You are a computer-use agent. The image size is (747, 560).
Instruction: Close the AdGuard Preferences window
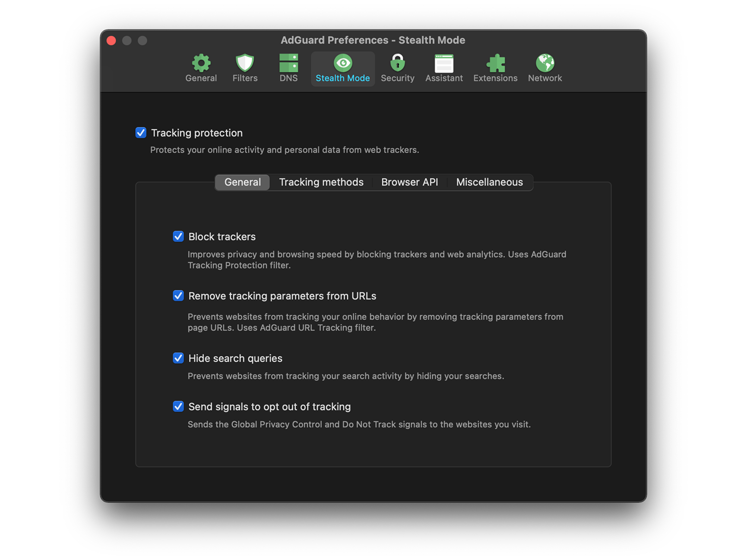pyautogui.click(x=111, y=41)
